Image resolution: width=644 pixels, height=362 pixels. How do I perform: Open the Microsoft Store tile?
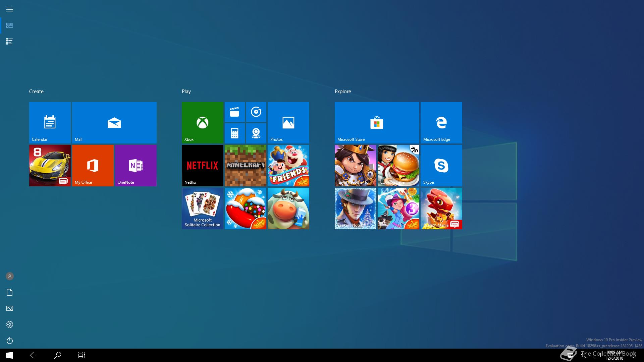[x=377, y=123]
